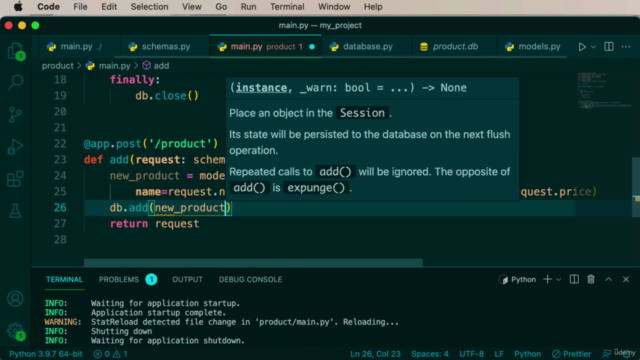Open the Run menu

point(248,7)
